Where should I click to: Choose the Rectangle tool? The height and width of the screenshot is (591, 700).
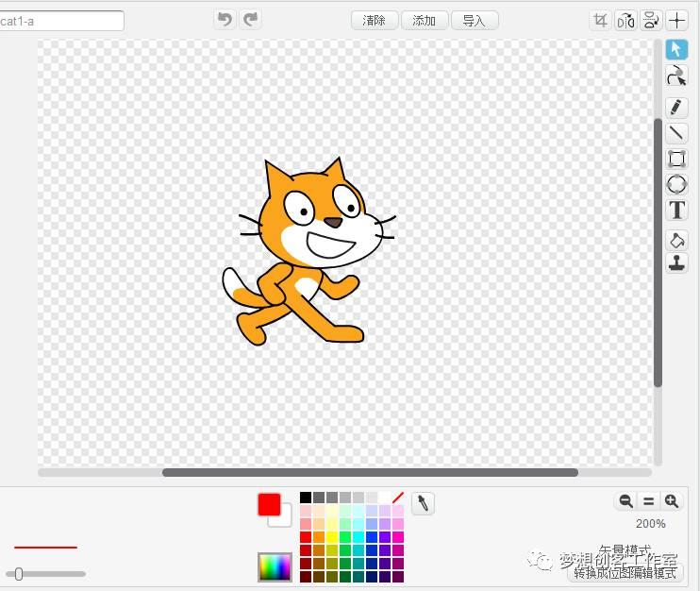[x=676, y=159]
